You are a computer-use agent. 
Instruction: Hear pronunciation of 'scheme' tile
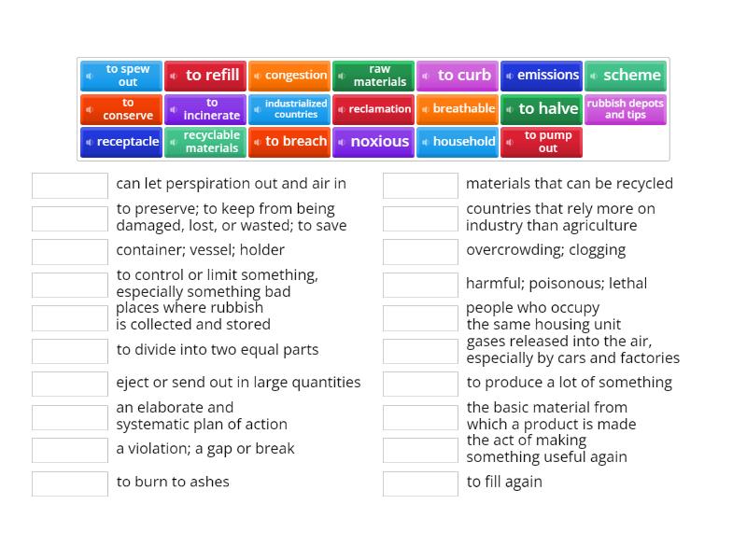point(594,76)
